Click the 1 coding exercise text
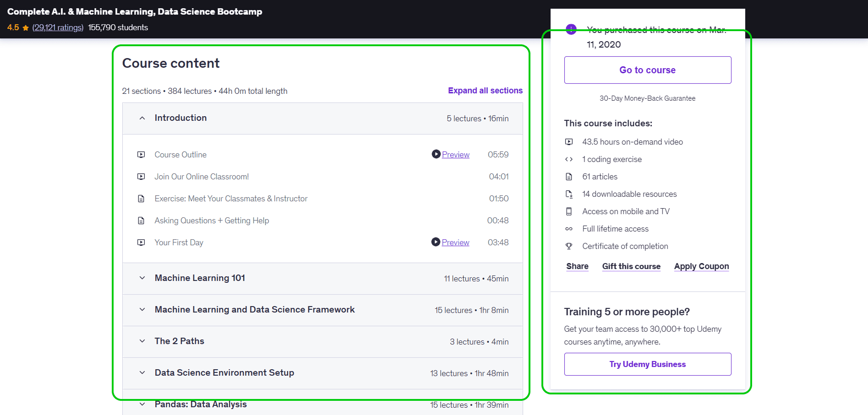 tap(612, 159)
